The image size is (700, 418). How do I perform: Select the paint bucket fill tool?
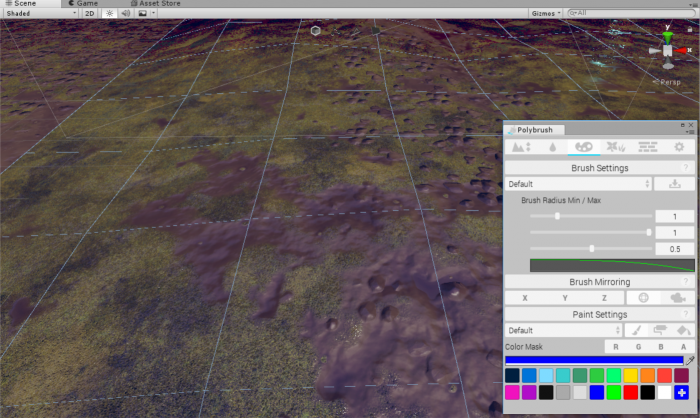point(684,330)
